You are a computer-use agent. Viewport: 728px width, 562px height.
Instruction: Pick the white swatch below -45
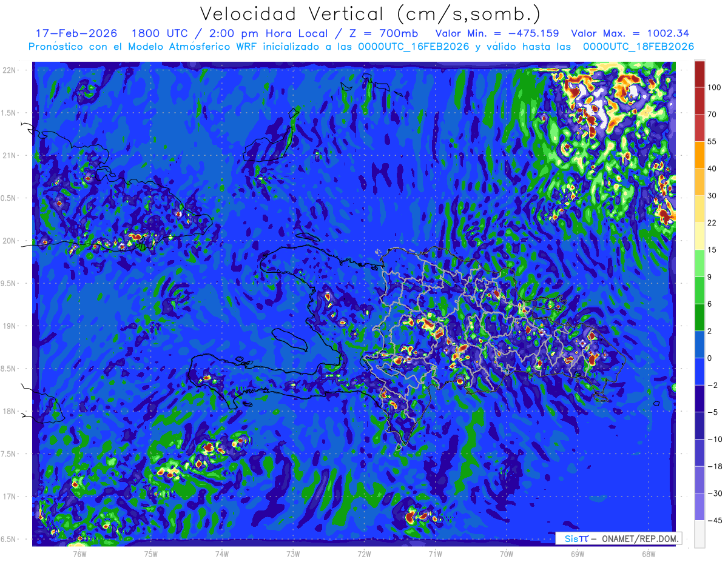coord(699,534)
